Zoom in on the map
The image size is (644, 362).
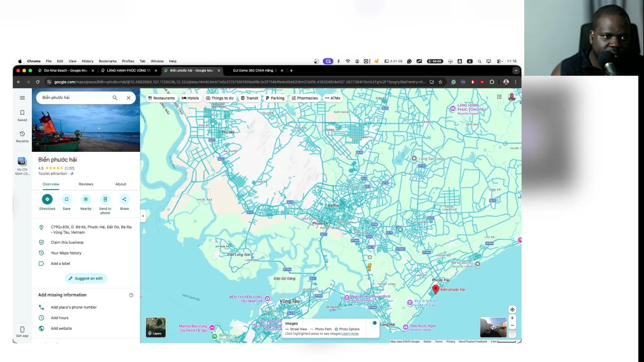click(x=512, y=318)
